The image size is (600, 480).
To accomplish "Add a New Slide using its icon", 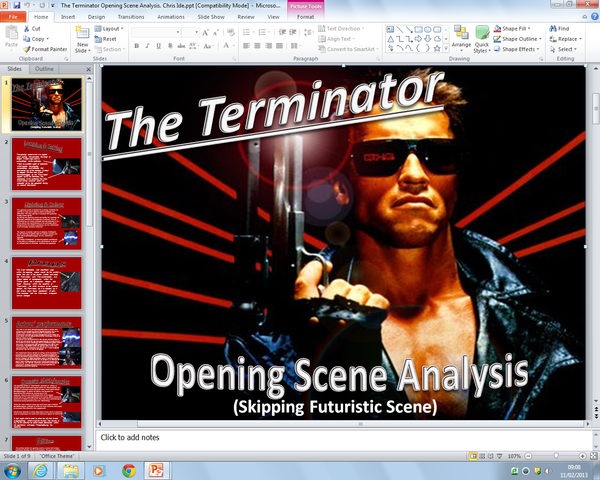I will tap(82, 33).
